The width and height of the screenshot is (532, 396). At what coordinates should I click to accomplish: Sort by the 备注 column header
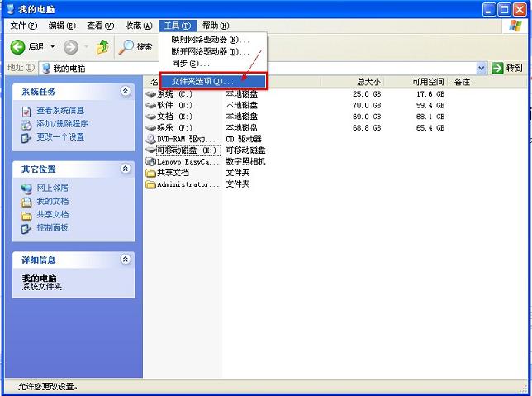pos(462,82)
